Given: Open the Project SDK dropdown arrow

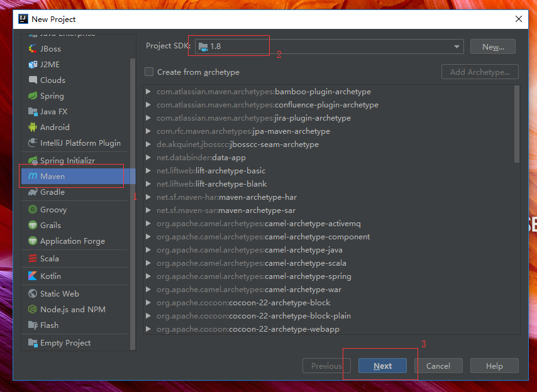Looking at the screenshot, I should point(457,46).
